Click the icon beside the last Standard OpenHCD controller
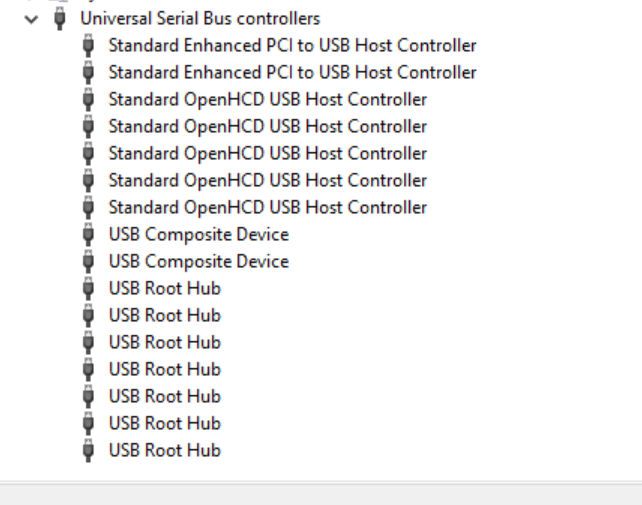Screen dimensions: 642x505 (x=88, y=207)
